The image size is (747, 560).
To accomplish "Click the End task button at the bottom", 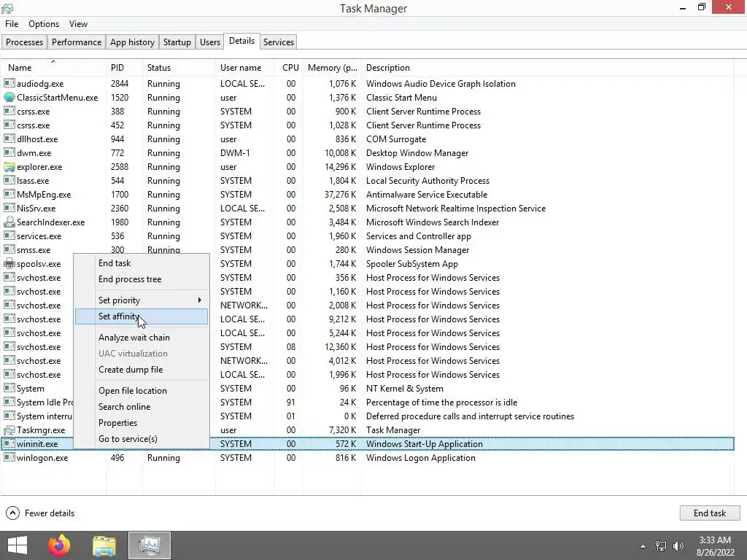I will tap(709, 513).
